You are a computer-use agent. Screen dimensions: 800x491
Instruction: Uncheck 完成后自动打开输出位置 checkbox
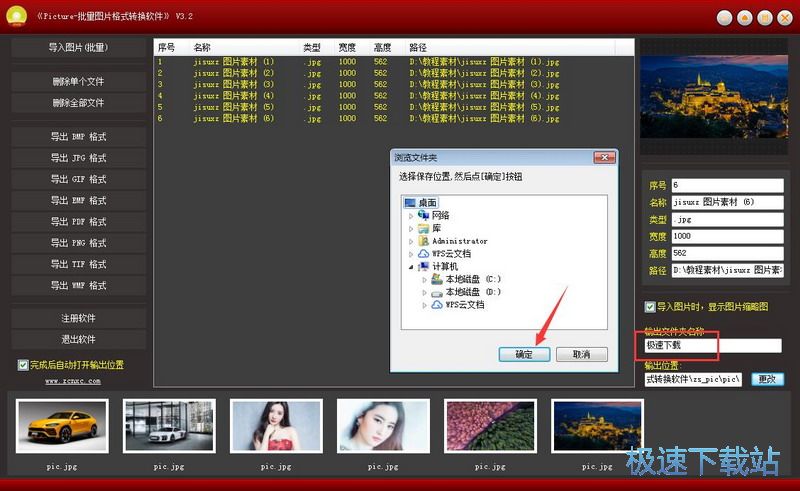(23, 365)
